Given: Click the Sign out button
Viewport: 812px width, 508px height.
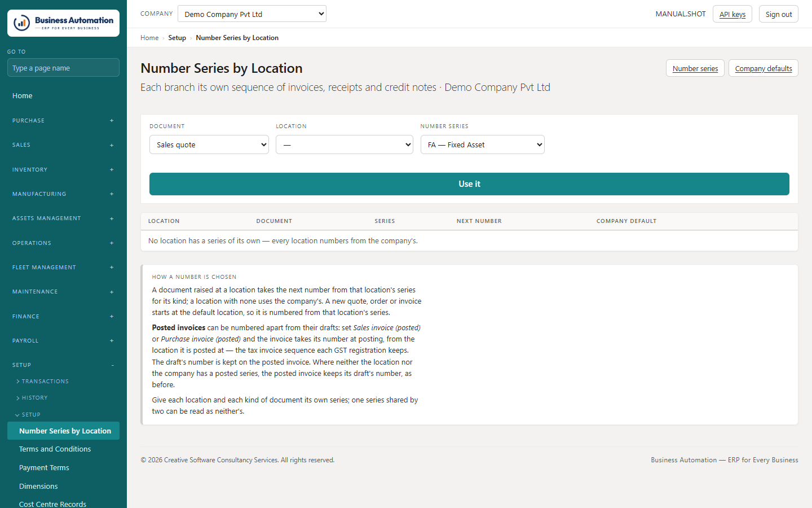Looking at the screenshot, I should [779, 14].
